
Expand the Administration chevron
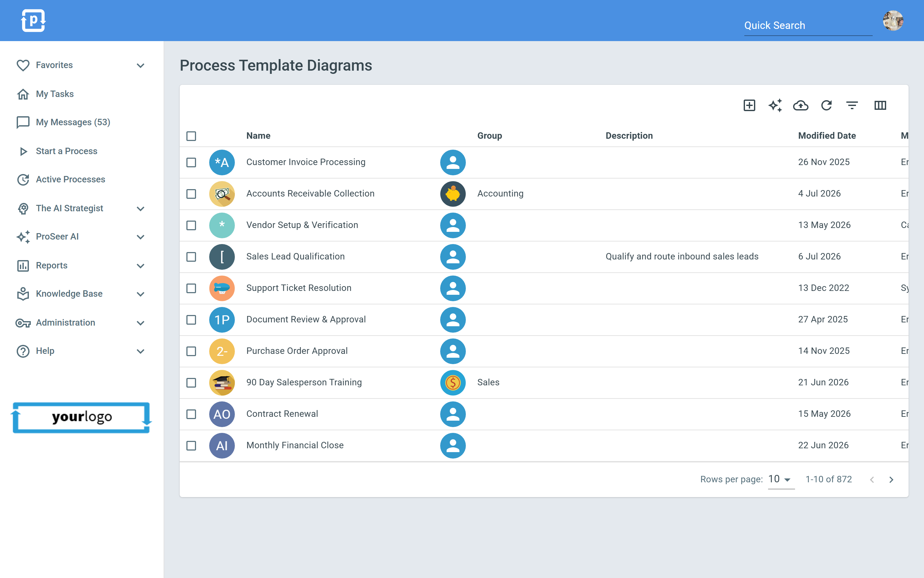[141, 323]
